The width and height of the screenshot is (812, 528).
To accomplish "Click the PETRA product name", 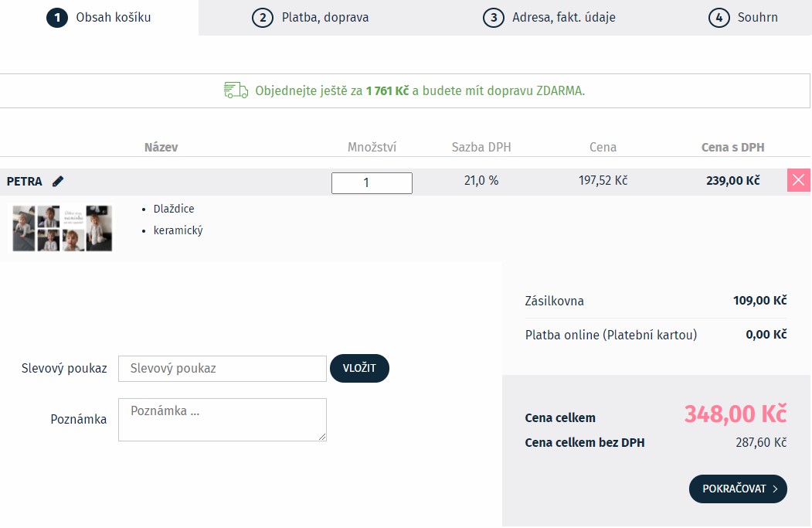I will coord(25,182).
